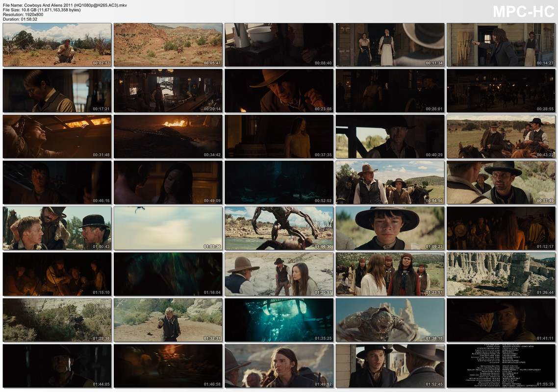Open the crowd frame at 01:12:17
Screen dimensions: 558x392
[501, 228]
